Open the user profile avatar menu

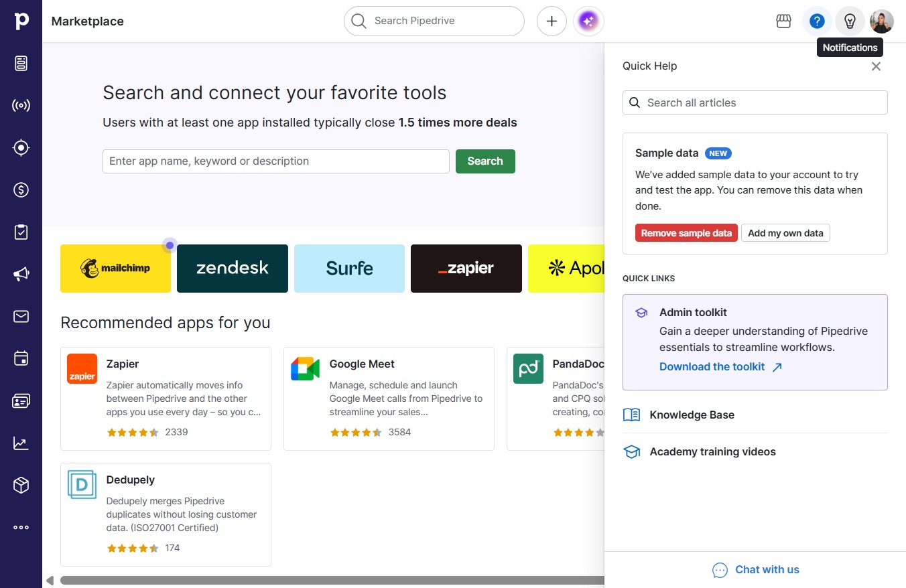(882, 21)
